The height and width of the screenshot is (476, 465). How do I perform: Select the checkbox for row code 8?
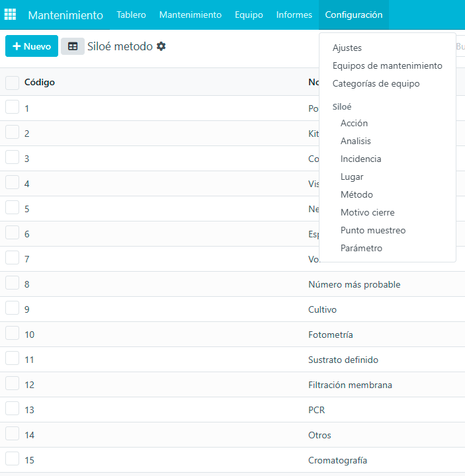coord(12,284)
